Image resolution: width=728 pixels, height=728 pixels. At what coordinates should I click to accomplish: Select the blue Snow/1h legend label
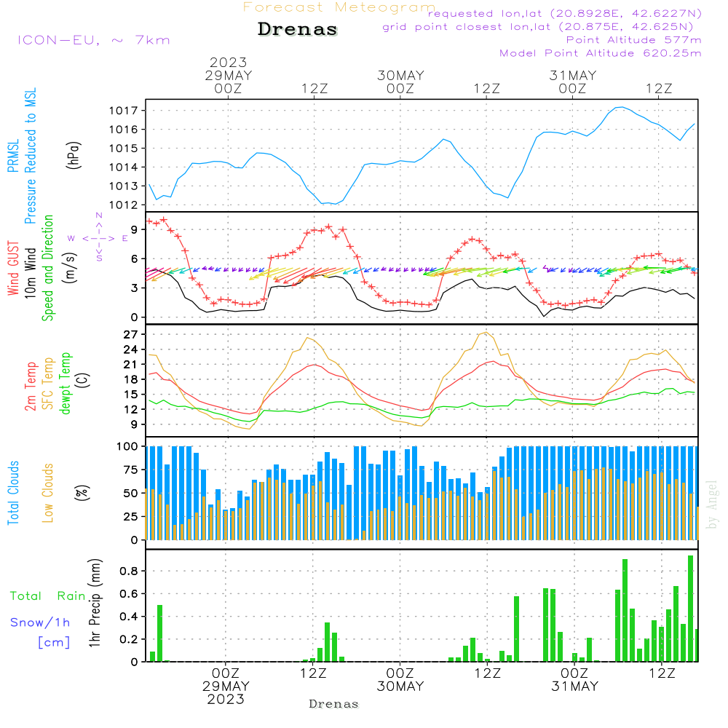(41, 622)
